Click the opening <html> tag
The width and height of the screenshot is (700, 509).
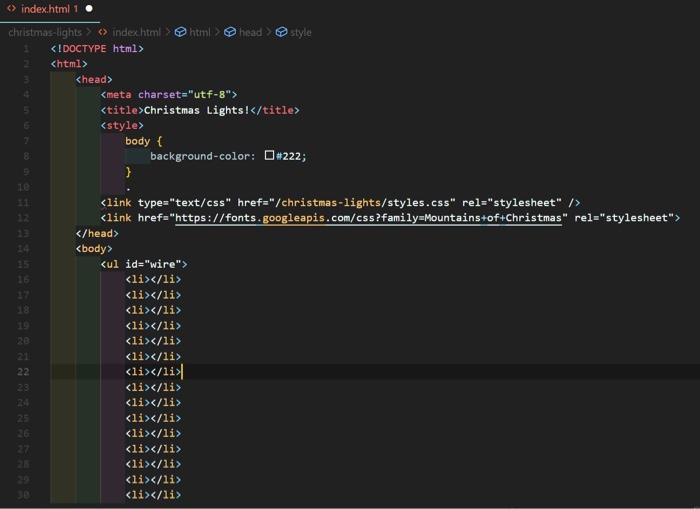69,64
